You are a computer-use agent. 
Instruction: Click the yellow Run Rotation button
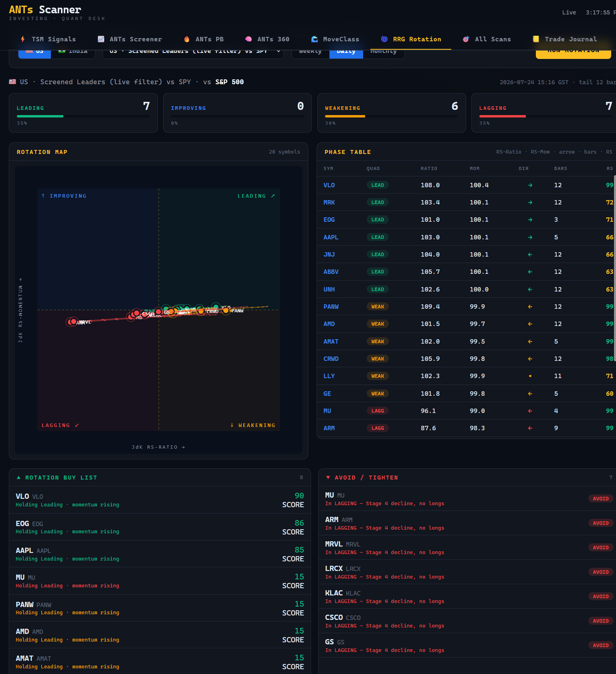click(574, 54)
